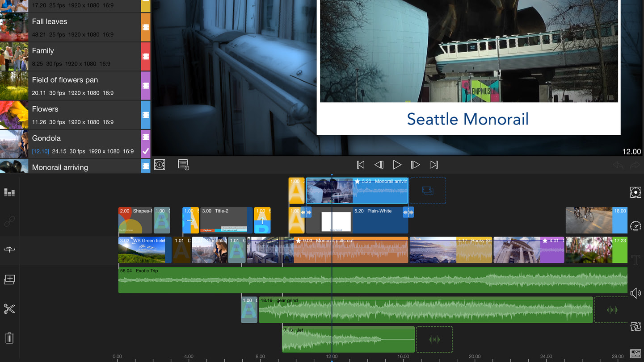Toggle the clip link mode icon
This screenshot has height=362, width=644.
pos(9,221)
